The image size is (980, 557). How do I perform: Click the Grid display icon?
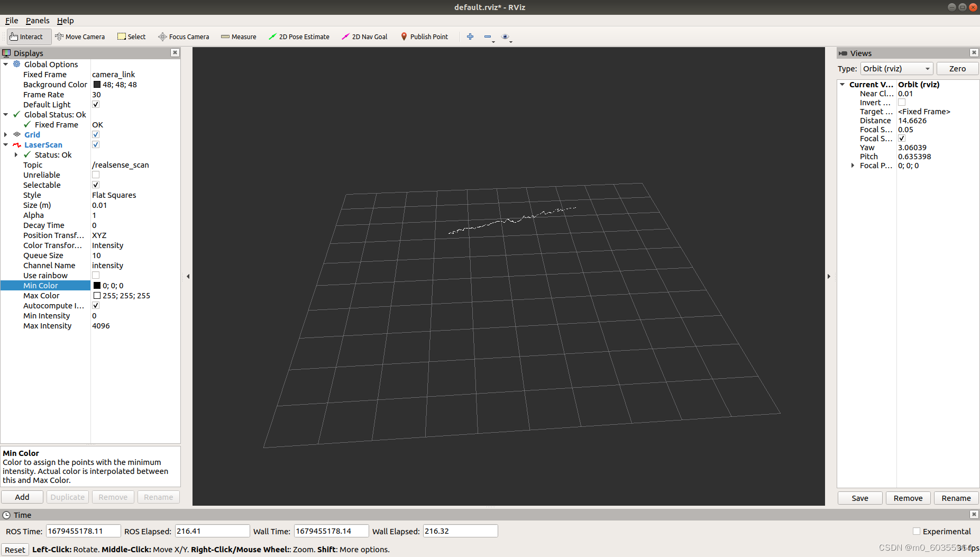17,134
